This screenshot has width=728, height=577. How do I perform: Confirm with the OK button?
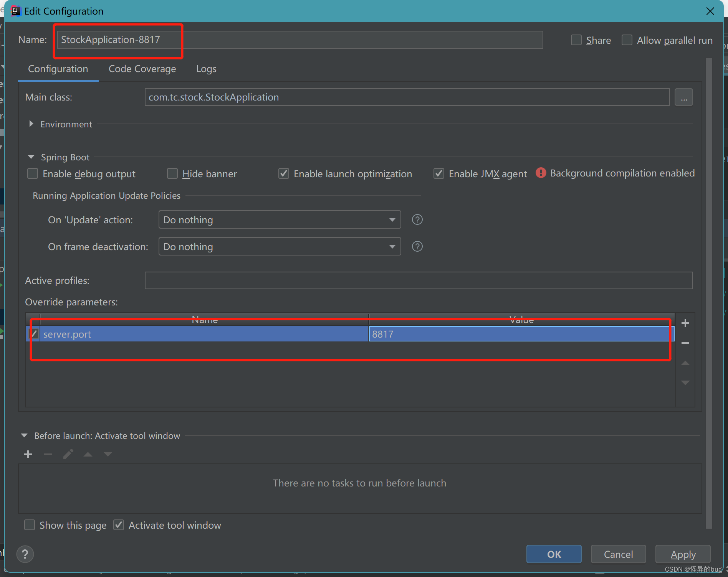(554, 554)
